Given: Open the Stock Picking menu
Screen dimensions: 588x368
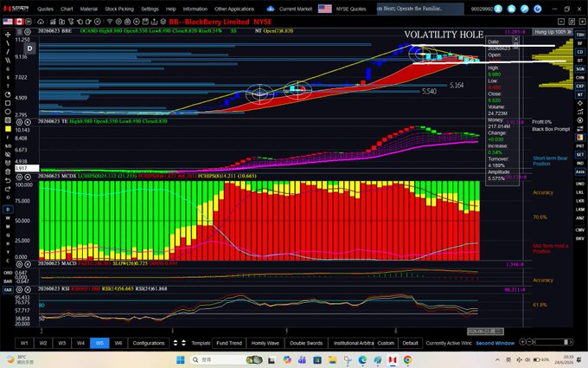Looking at the screenshot, I should point(119,9).
